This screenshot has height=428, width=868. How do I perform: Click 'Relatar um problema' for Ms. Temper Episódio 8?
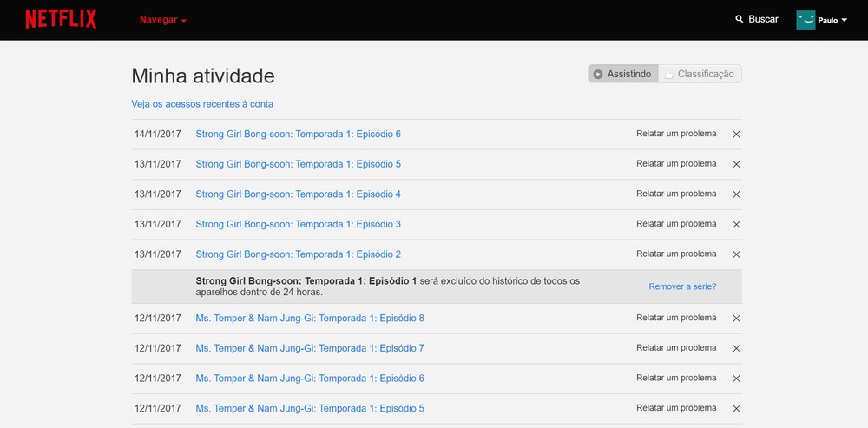pyautogui.click(x=676, y=318)
